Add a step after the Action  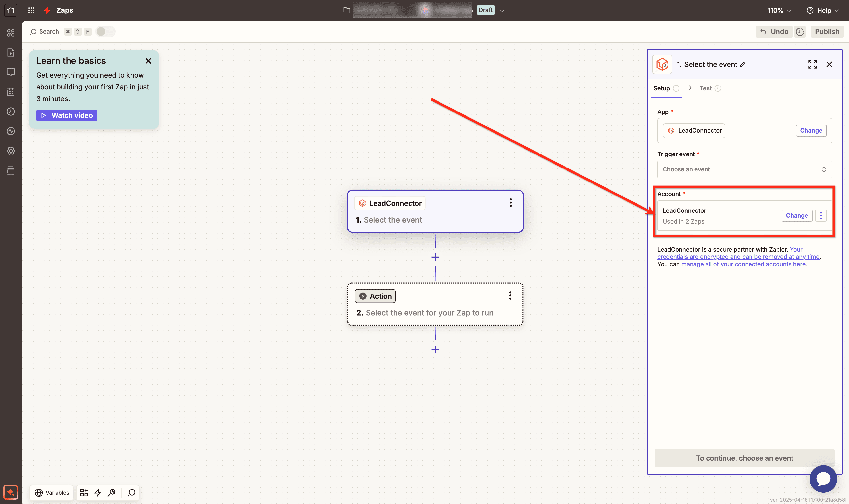pyautogui.click(x=435, y=350)
